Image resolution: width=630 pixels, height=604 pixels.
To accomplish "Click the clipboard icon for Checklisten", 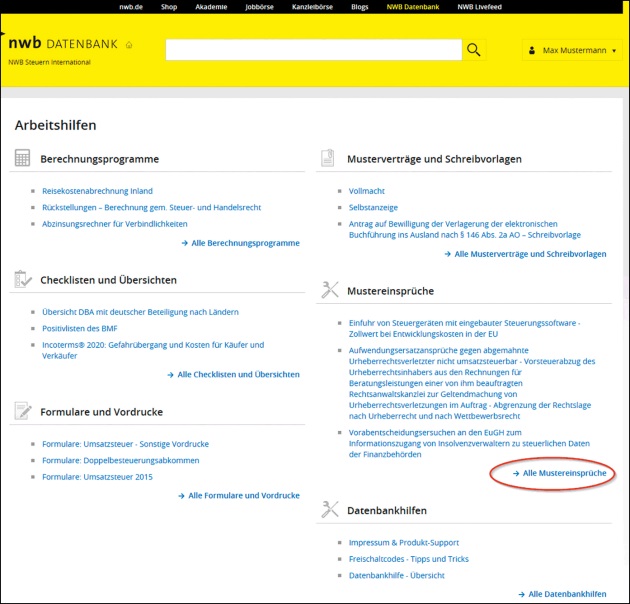I will point(23,280).
